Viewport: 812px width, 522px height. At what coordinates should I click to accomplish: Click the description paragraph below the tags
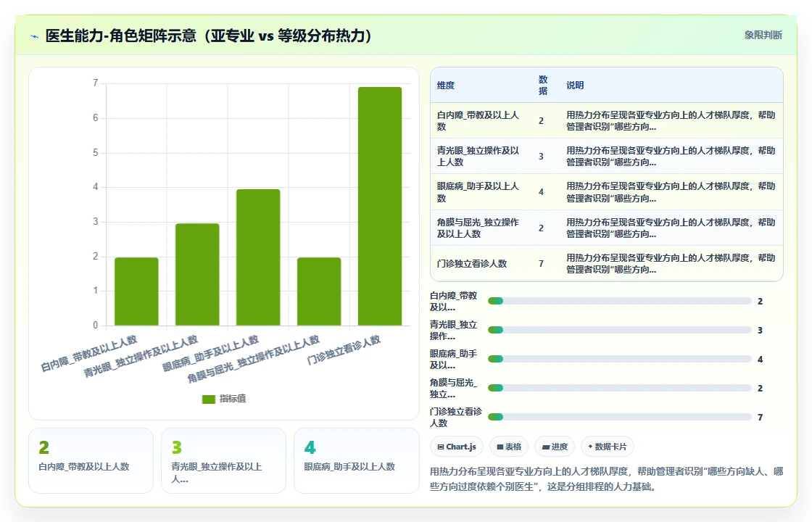tap(606, 479)
